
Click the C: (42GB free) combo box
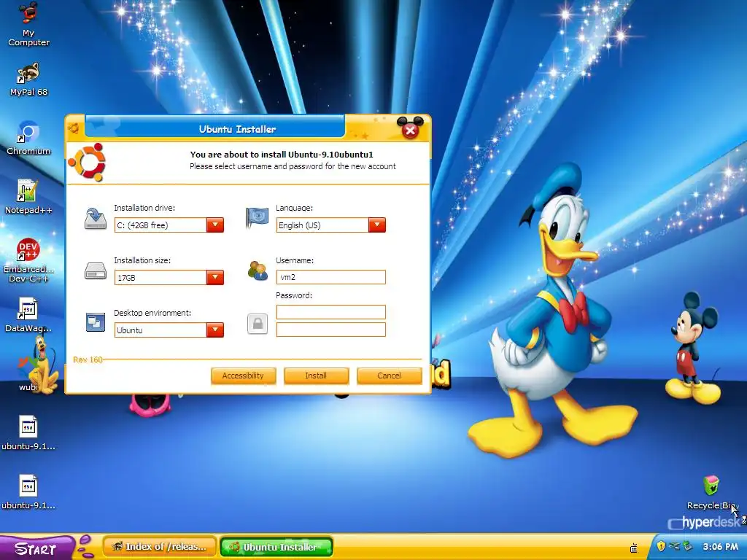[169, 225]
